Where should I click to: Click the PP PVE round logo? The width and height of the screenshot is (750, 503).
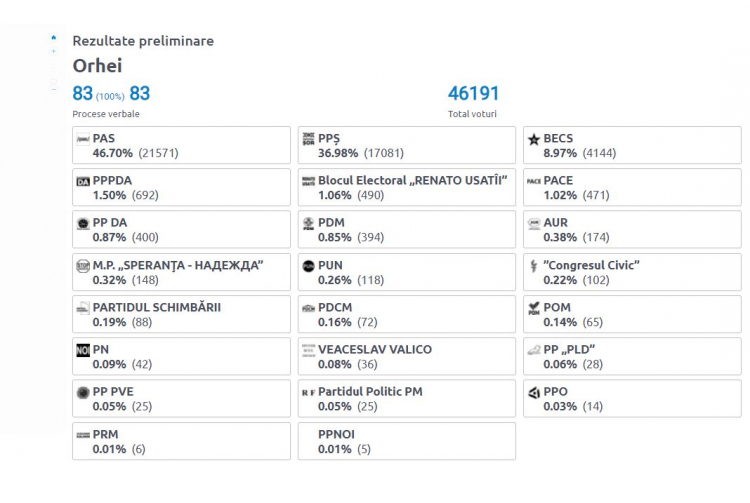coord(83,393)
